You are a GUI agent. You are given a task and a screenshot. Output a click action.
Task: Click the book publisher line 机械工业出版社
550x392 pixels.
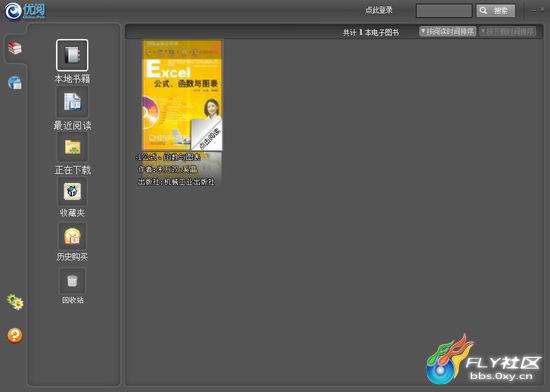point(176,182)
